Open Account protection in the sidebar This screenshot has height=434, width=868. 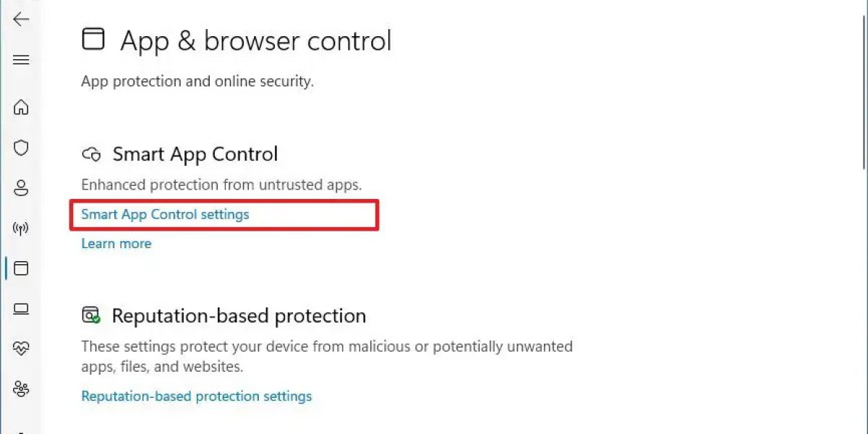[x=21, y=189]
